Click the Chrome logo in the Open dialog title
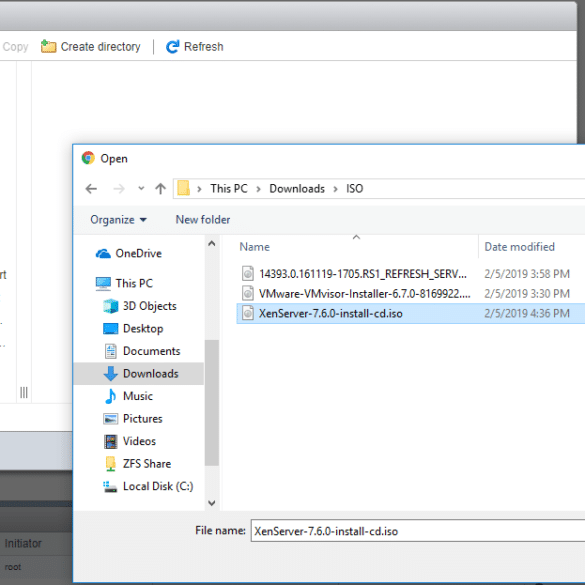The height and width of the screenshot is (585, 585). point(88,158)
